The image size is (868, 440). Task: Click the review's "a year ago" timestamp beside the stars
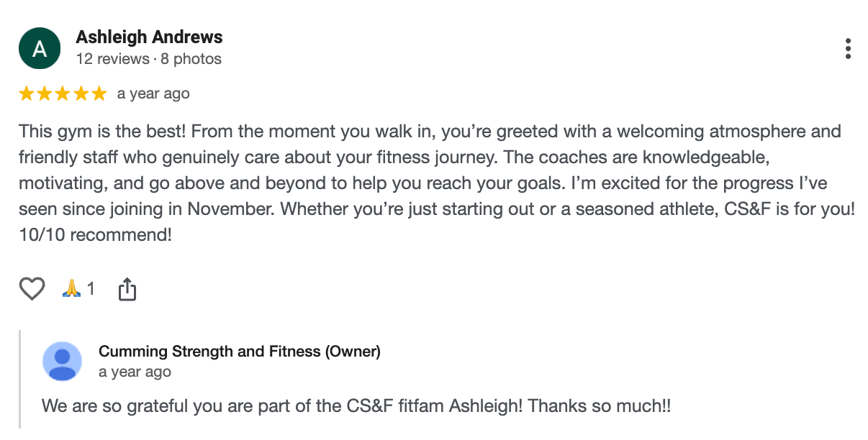tap(153, 93)
